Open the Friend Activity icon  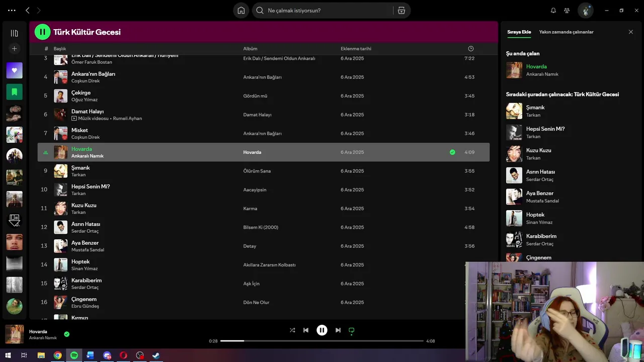pos(567,10)
